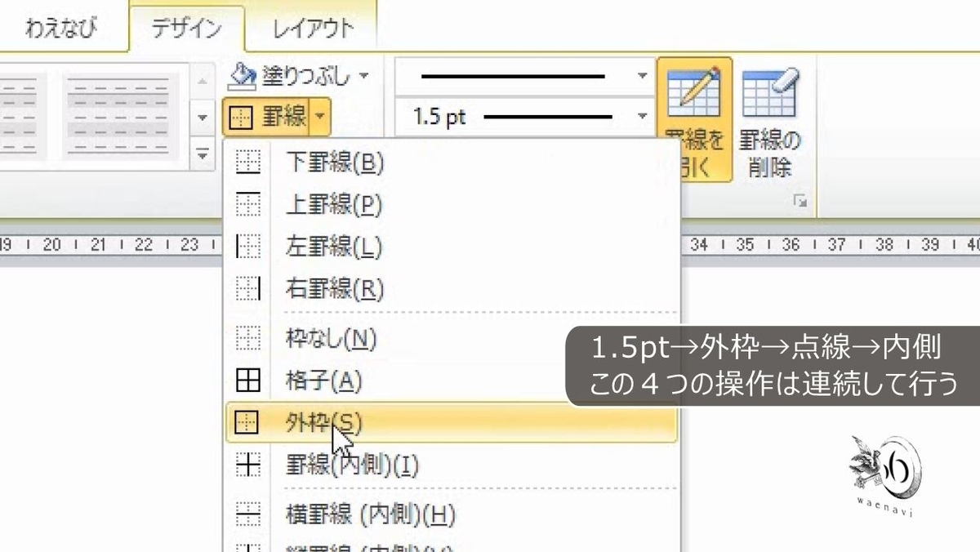This screenshot has width=980, height=552.
Task: Apply 外枠(S) outside border
Action: [452, 422]
